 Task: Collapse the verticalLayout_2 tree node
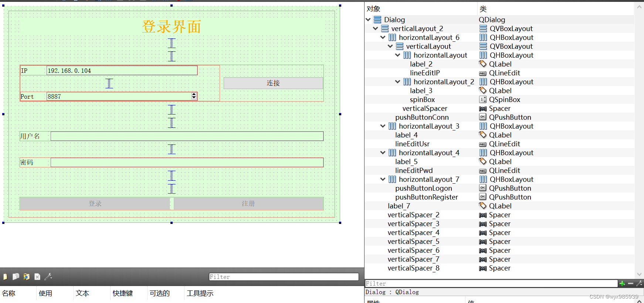376,28
